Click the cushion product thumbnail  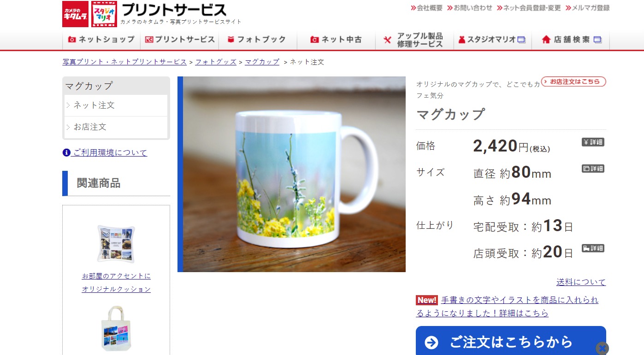tap(116, 244)
